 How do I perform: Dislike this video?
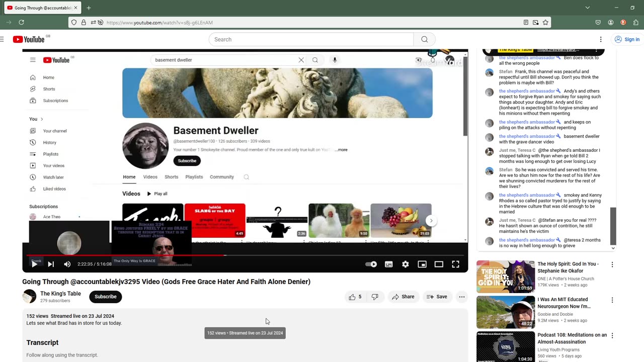click(x=375, y=297)
